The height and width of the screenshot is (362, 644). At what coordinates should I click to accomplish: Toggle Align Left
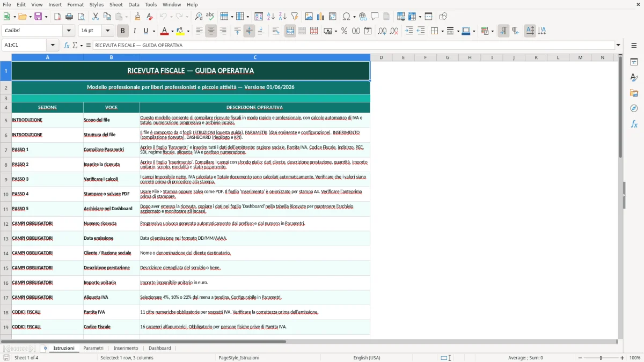pos(199,31)
